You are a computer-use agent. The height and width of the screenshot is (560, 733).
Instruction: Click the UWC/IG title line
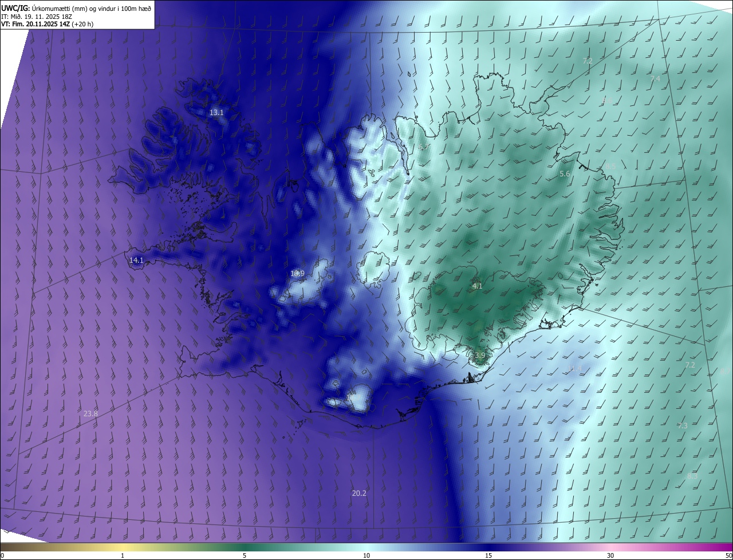(76, 8)
